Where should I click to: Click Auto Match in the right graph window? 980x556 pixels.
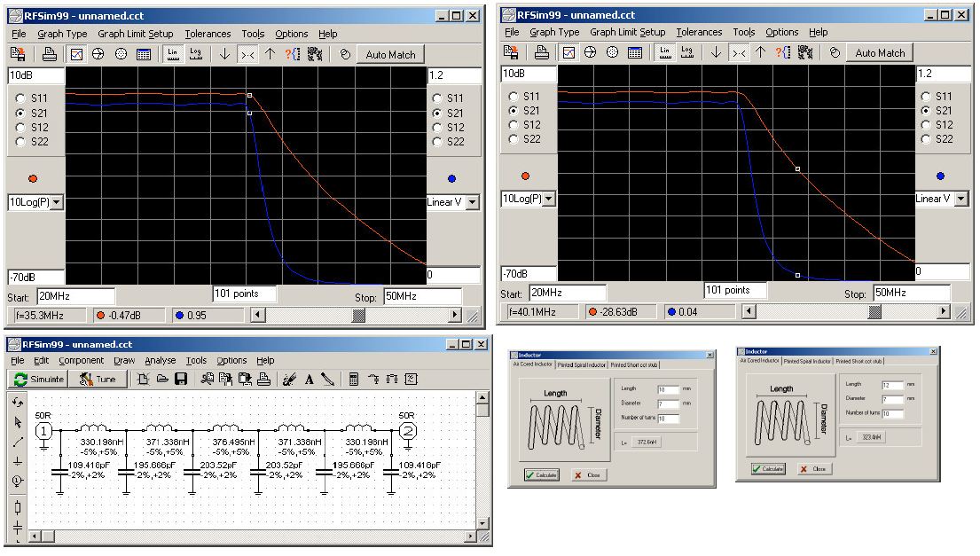pos(880,53)
